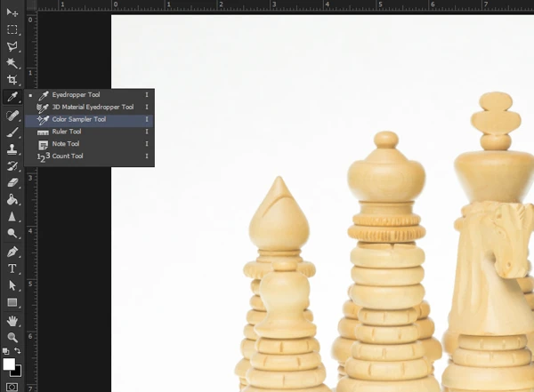Select the Zoom magnifier tool
The height and width of the screenshot is (392, 534).
pos(12,337)
